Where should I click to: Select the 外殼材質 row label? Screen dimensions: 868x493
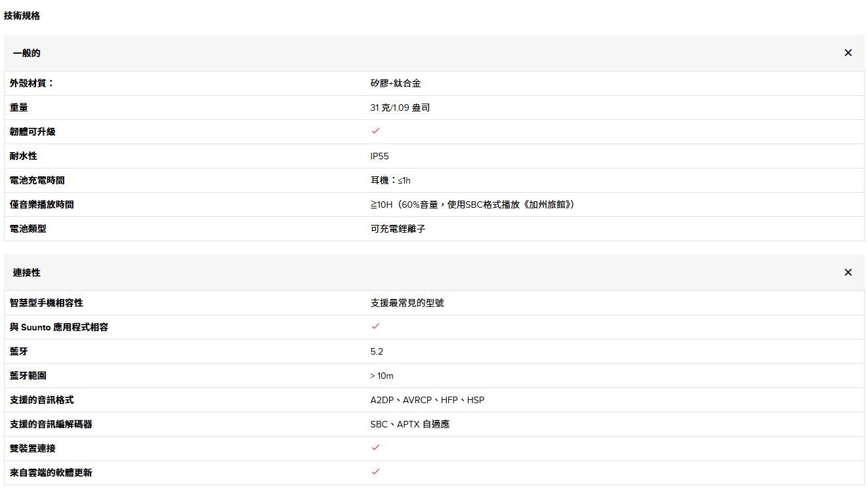coord(31,83)
